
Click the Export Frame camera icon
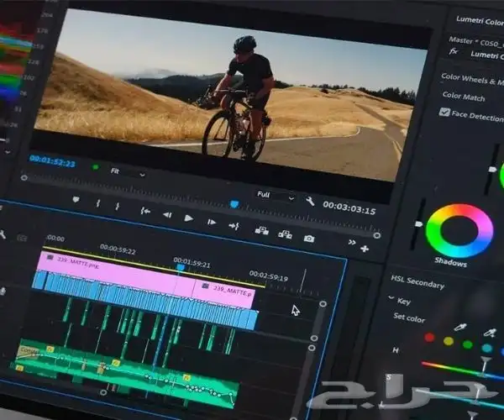309,239
